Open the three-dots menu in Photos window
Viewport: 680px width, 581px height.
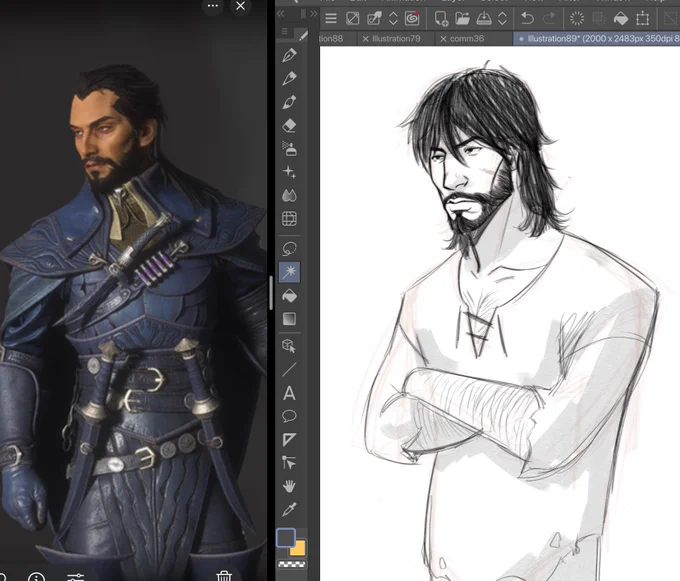tap(212, 6)
